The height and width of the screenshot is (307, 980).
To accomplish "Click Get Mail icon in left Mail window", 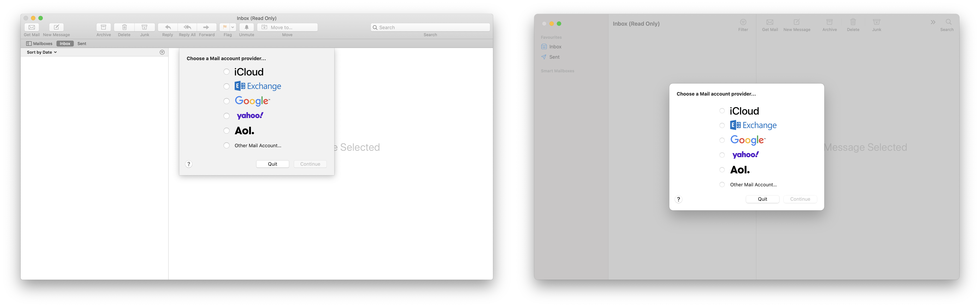I will coord(32,27).
